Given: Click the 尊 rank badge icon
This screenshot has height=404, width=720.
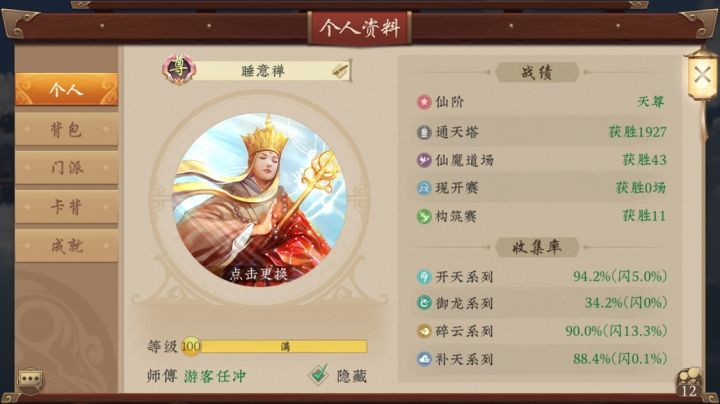Looking at the screenshot, I should (x=178, y=69).
